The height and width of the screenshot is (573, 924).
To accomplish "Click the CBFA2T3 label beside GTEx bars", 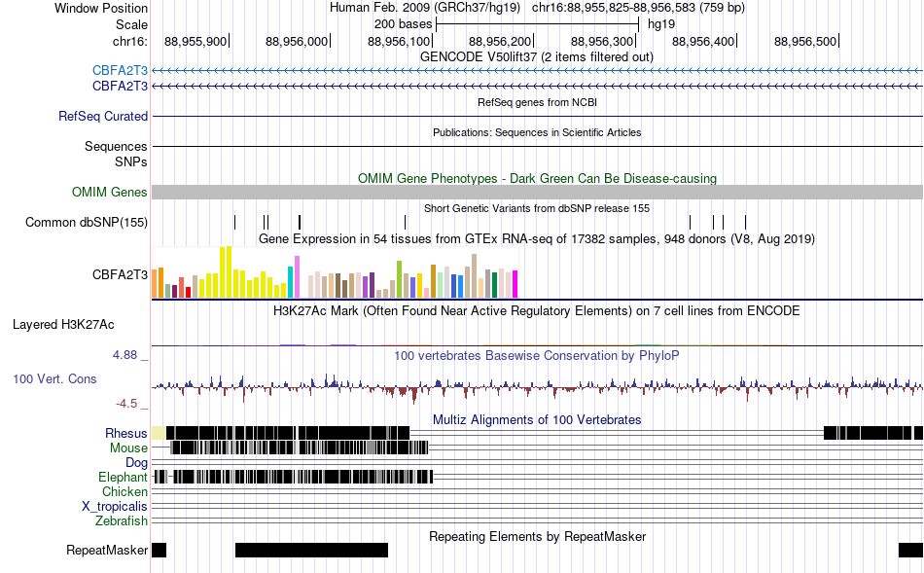I will [x=120, y=274].
